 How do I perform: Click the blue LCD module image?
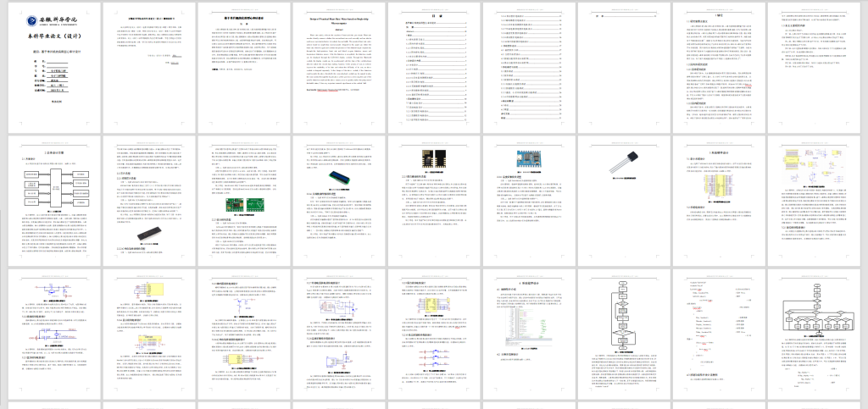pyautogui.click(x=342, y=178)
